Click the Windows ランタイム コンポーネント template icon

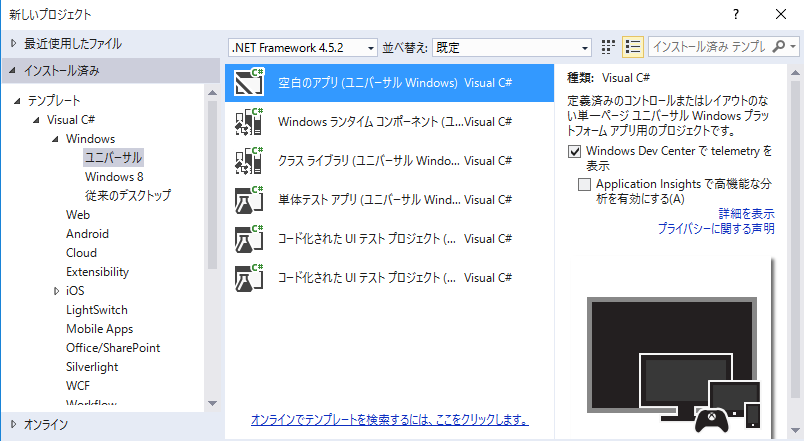[x=248, y=122]
